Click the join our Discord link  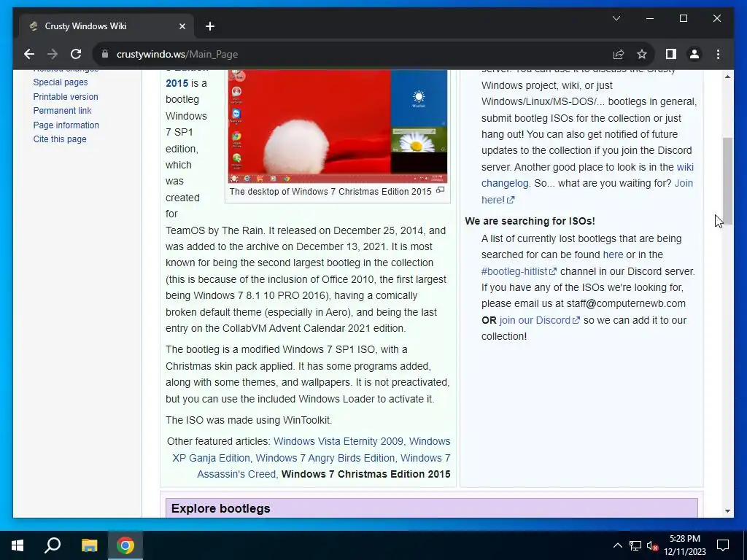[539, 321]
